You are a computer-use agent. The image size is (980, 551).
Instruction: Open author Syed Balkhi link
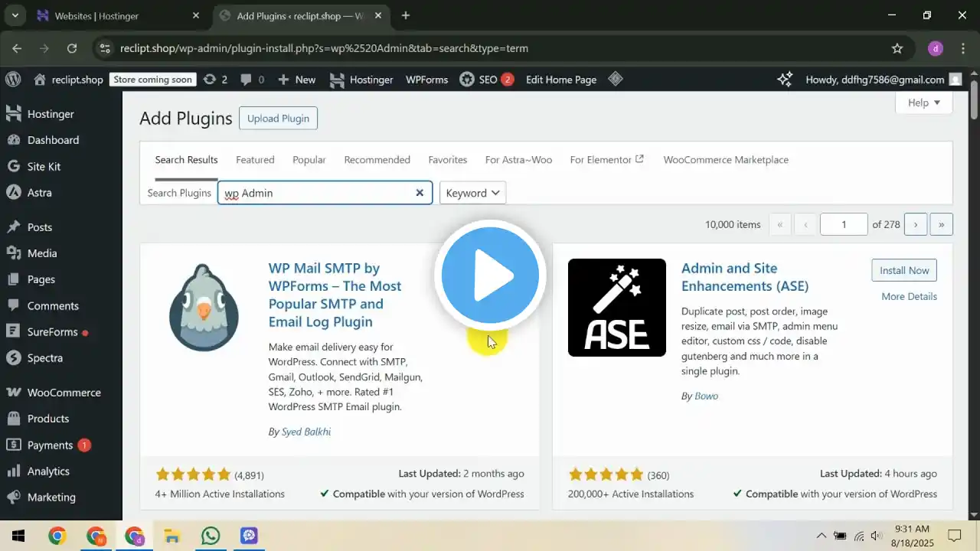point(306,432)
